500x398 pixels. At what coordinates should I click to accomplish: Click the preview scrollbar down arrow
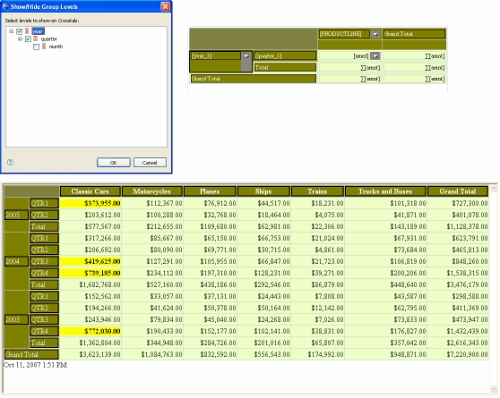[x=494, y=389]
